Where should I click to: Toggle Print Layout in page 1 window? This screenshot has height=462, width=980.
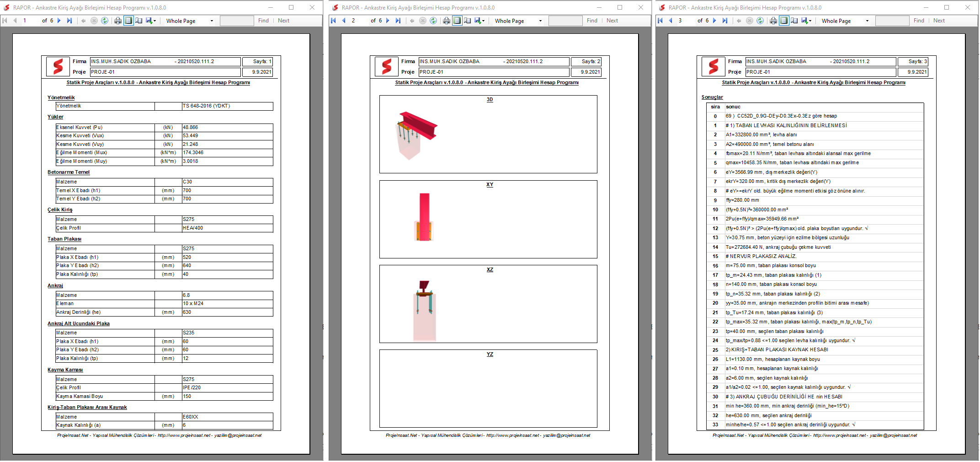[x=128, y=21]
